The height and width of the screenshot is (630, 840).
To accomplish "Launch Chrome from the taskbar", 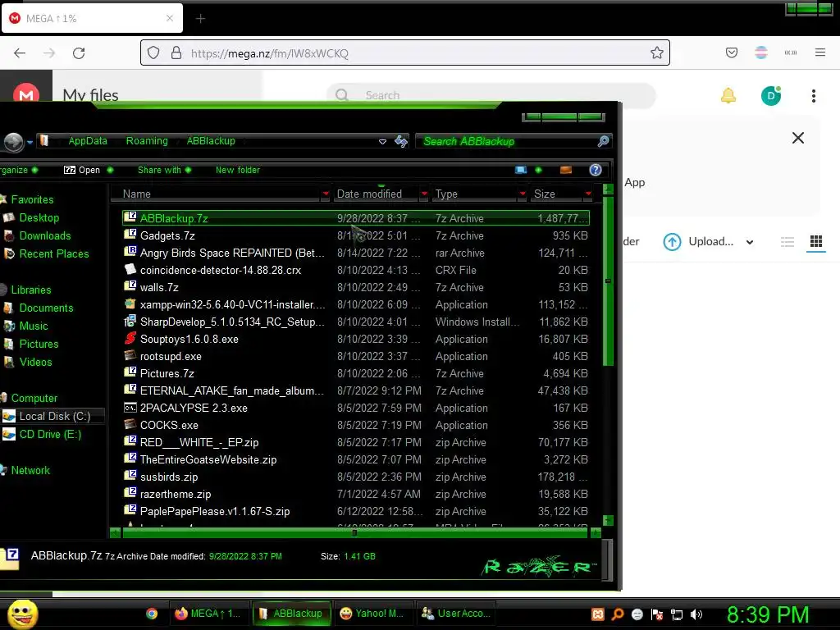I will [152, 614].
